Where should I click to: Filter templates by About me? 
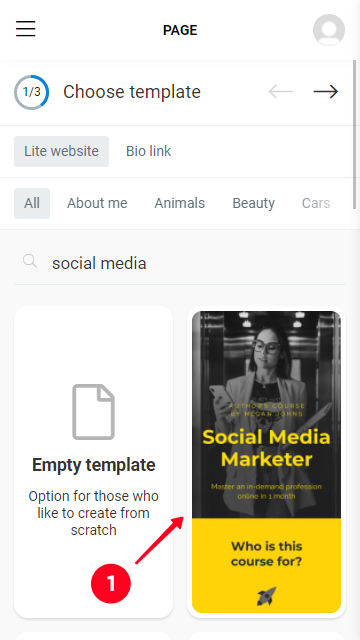[97, 203]
